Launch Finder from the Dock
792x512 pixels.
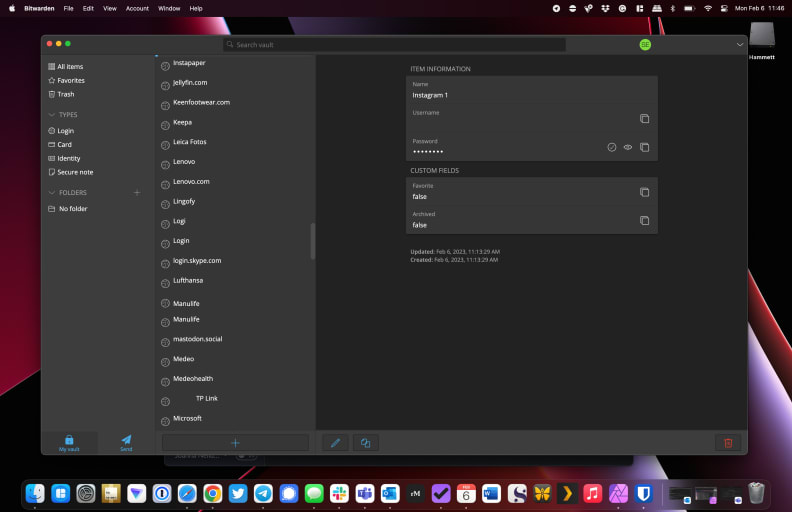[35, 493]
